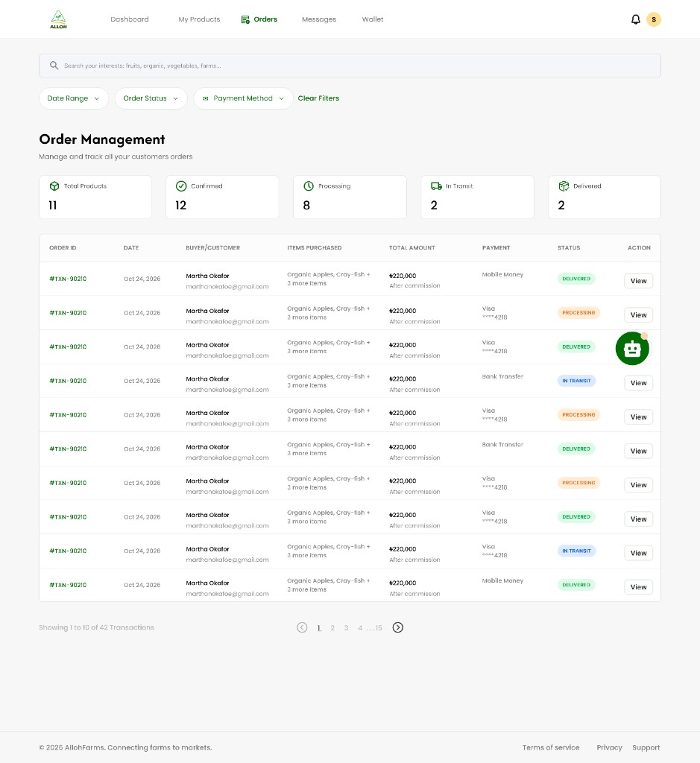Click the first row's DELIVERED badge
Screen dimensions: 700x763
576,279
